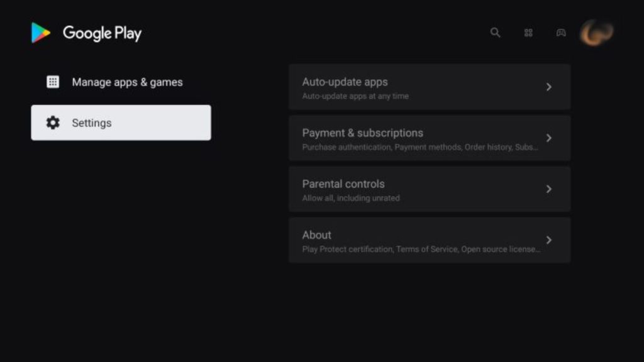Open the search magnifier icon
Screen dimensions: 644x362
tap(496, 33)
